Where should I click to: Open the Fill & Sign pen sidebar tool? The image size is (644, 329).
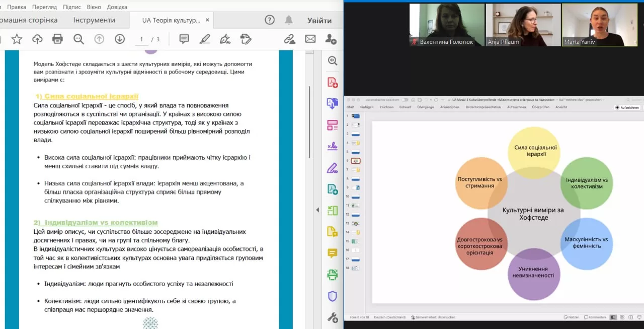(332, 168)
